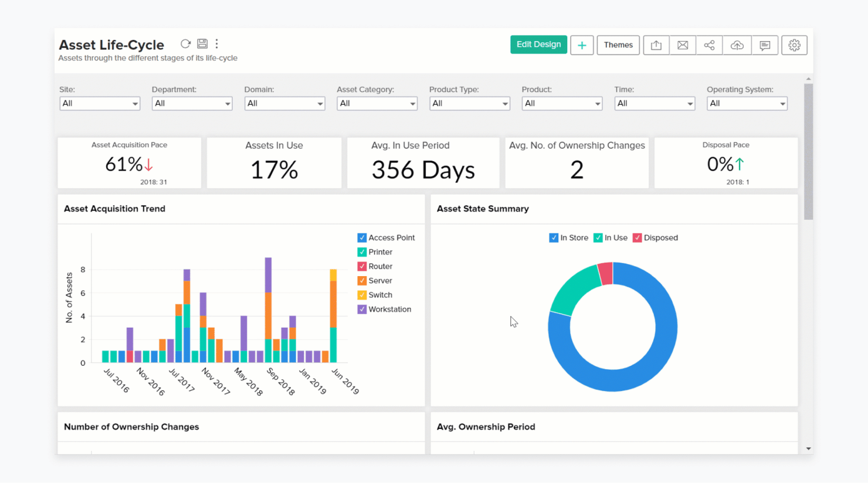The width and height of the screenshot is (868, 483).
Task: Click the Avg. Ownership Period heading
Action: point(486,427)
